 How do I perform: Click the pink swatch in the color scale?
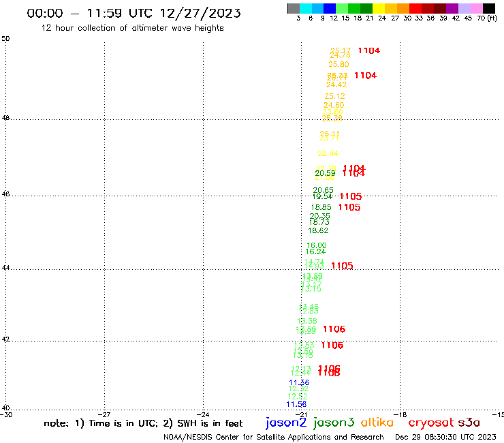(476, 8)
